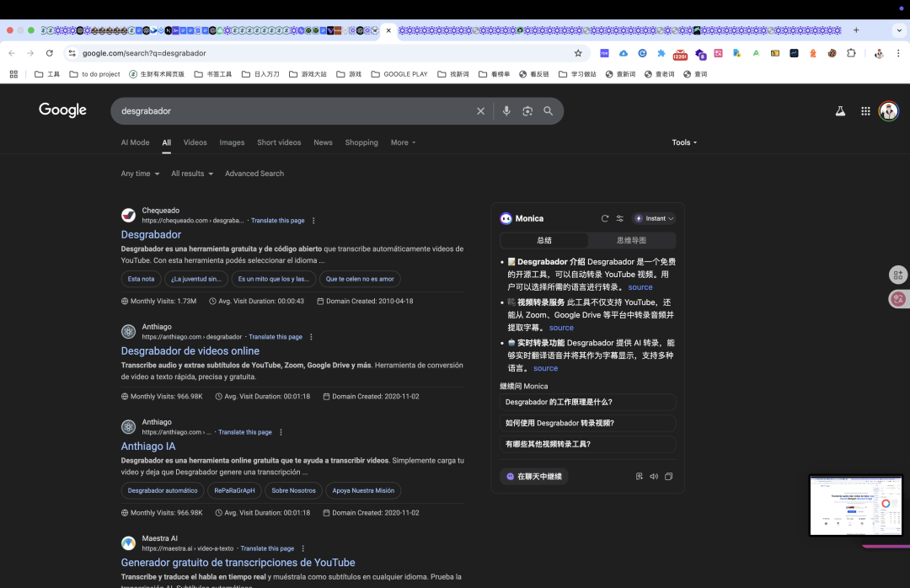
Task: Open a new browser tab
Action: pyautogui.click(x=856, y=30)
